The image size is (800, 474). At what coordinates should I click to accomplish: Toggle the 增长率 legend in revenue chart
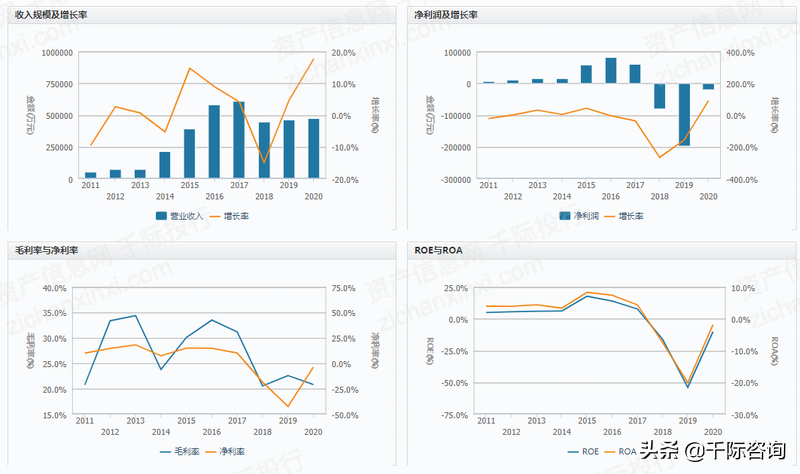(229, 216)
